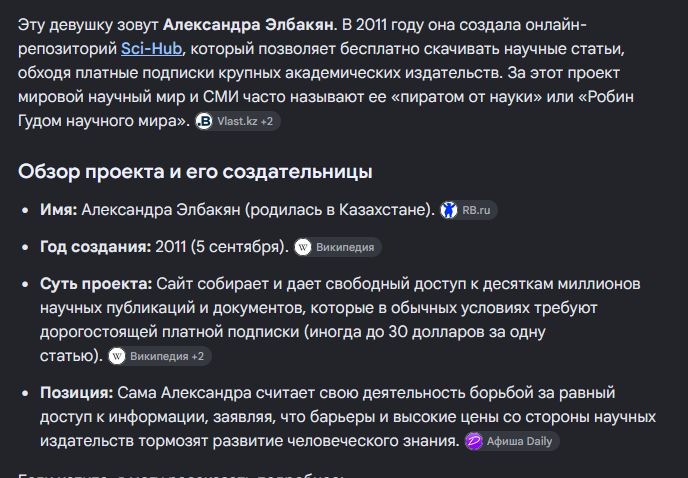Click bold name 'Александра Элбакян' in intro

(x=248, y=25)
